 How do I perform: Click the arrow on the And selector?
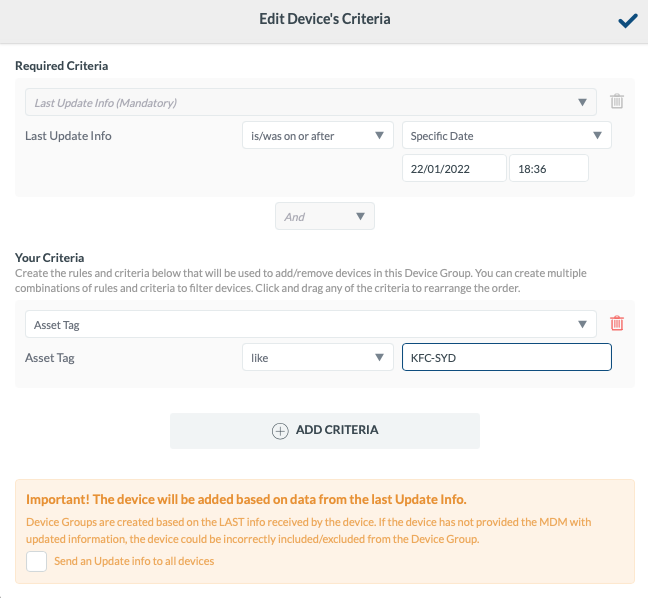tap(360, 217)
